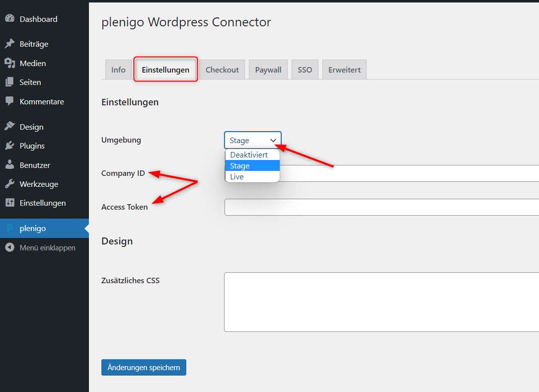Click the Company ID label
The width and height of the screenshot is (539, 392).
click(123, 173)
